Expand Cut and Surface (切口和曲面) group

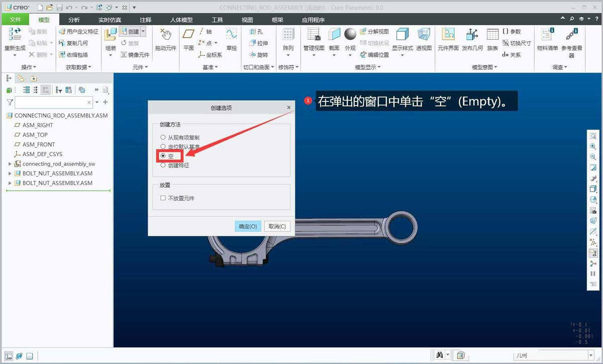pyautogui.click(x=259, y=67)
